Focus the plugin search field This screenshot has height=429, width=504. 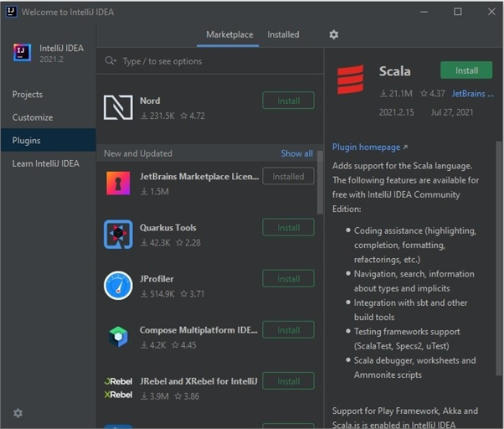click(210, 61)
